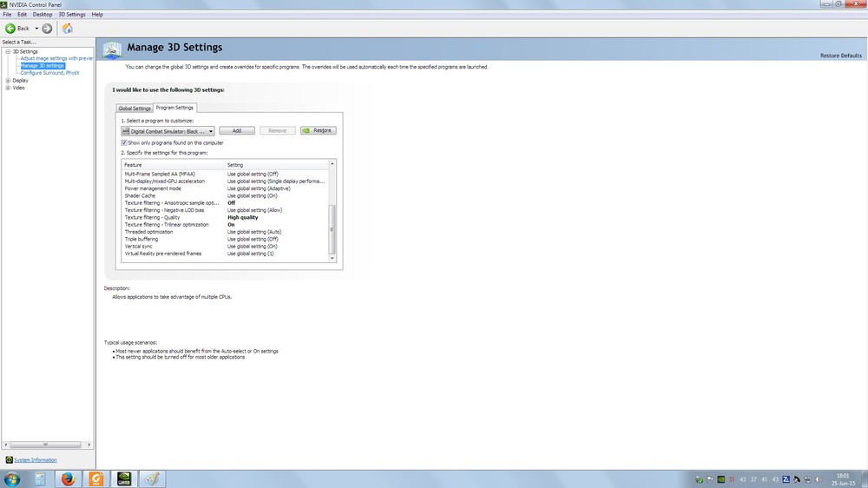Click the settings list vertical scrollbar thumb
868x488 pixels.
click(332, 228)
